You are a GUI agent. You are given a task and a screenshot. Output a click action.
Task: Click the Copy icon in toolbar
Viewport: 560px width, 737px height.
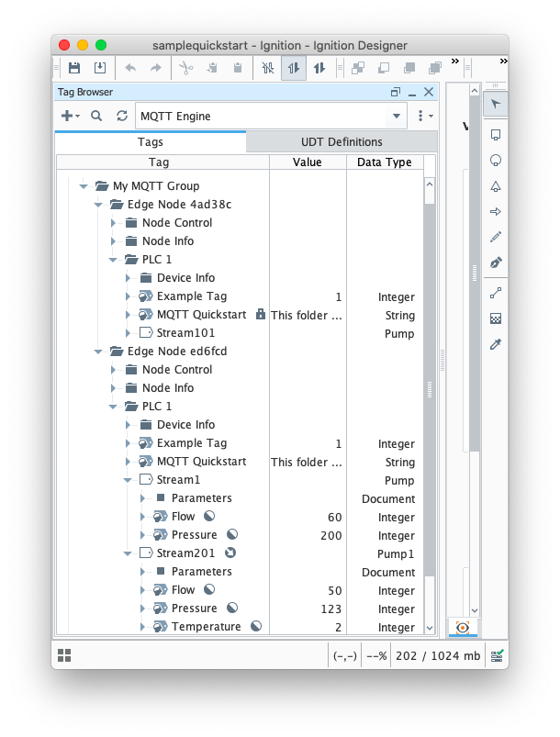pyautogui.click(x=212, y=68)
